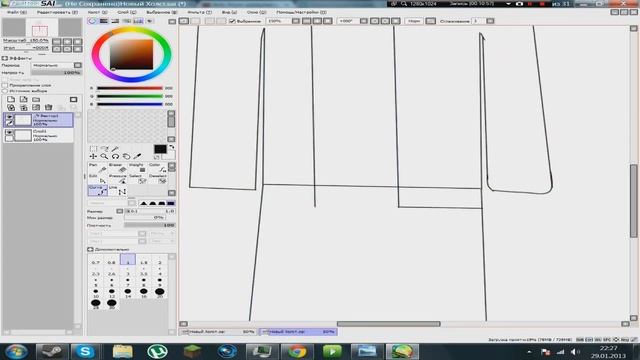Activate the move layer tool
The height and width of the screenshot is (360, 640).
click(x=93, y=156)
